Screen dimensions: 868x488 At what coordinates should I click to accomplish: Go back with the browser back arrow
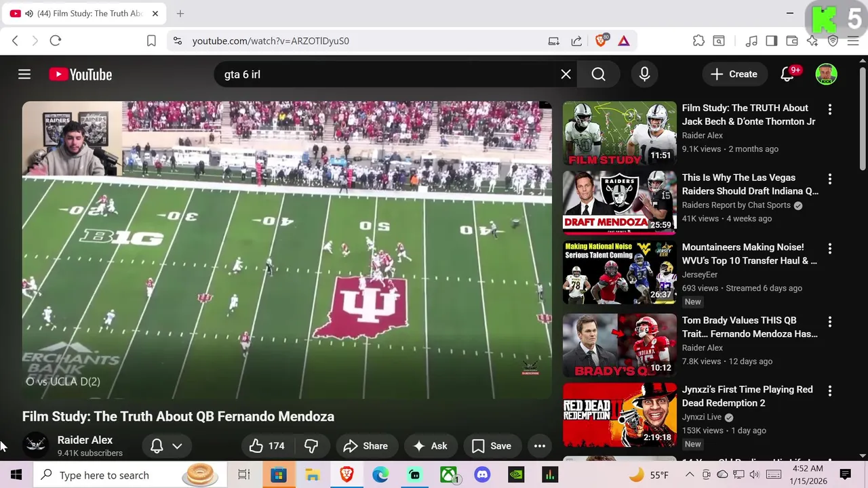[x=15, y=41]
